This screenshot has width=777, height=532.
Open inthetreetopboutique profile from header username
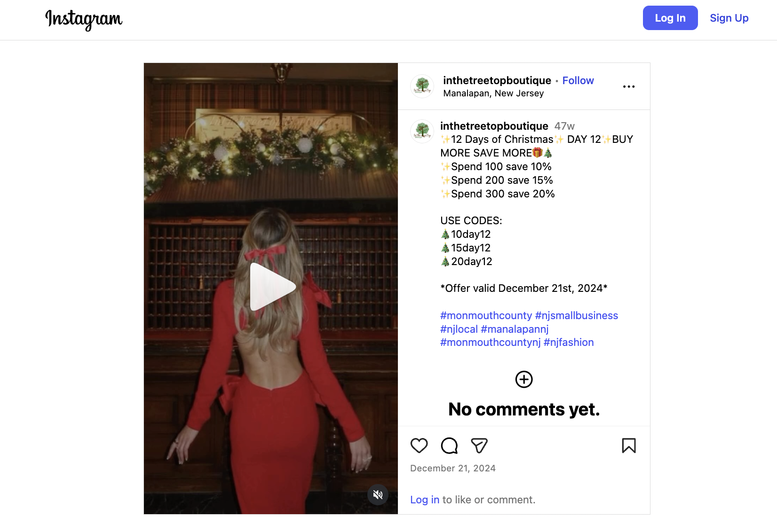(497, 80)
